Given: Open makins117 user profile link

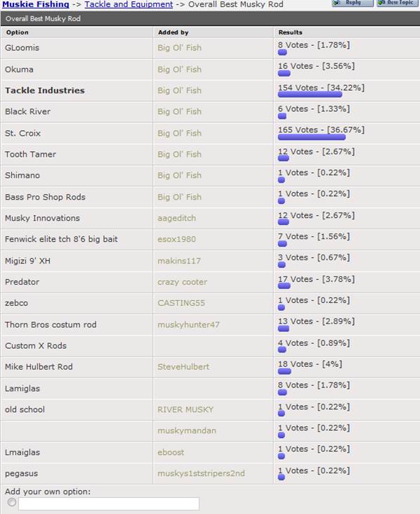Looking at the screenshot, I should (179, 261).
